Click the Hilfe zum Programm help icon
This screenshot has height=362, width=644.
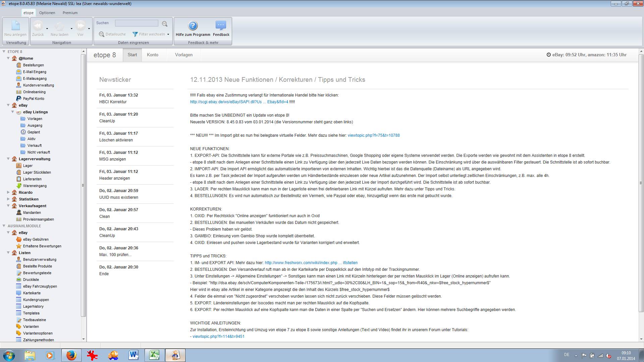(193, 26)
